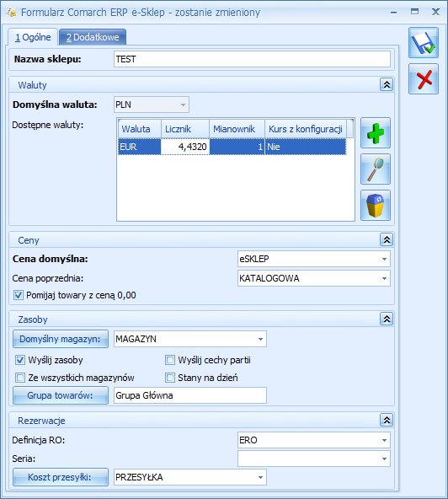Sort by the Mianownik column header
Image resolution: width=448 pixels, height=499 pixels.
coord(237,129)
